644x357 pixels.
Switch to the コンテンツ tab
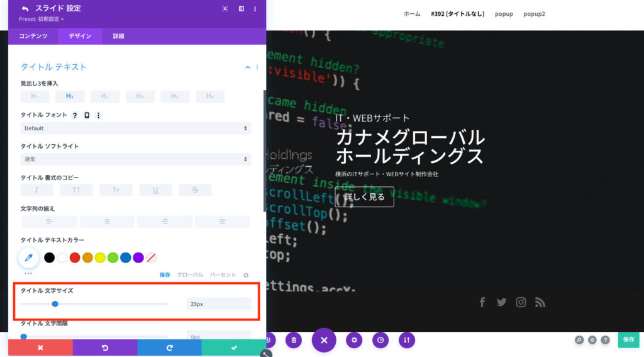point(33,36)
